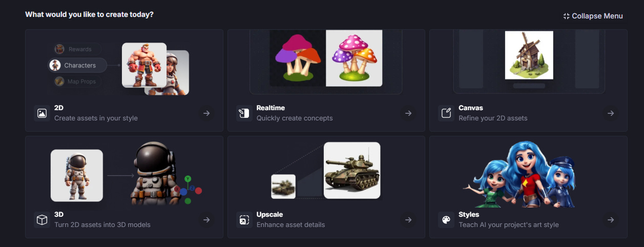
Task: Open Styles via its arrow icon
Action: pyautogui.click(x=611, y=220)
